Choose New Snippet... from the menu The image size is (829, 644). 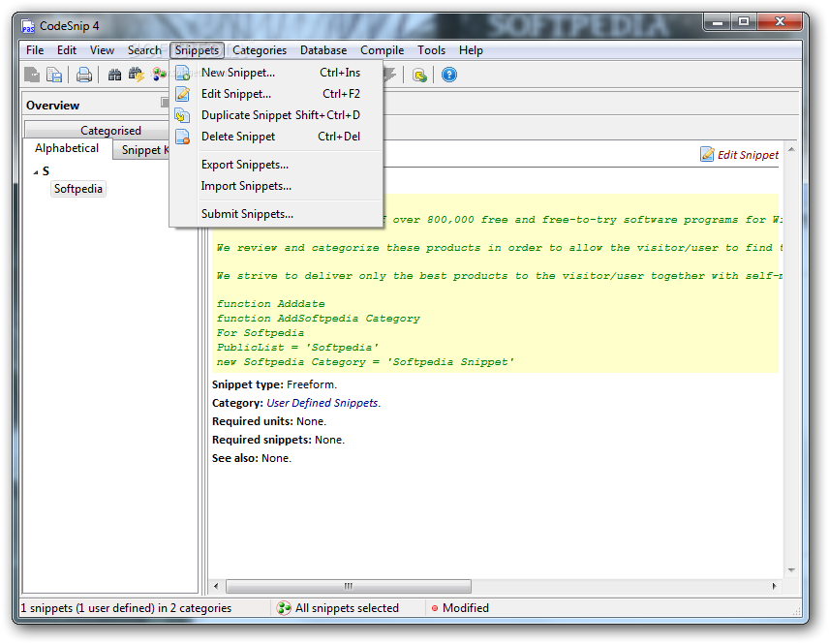pos(277,73)
